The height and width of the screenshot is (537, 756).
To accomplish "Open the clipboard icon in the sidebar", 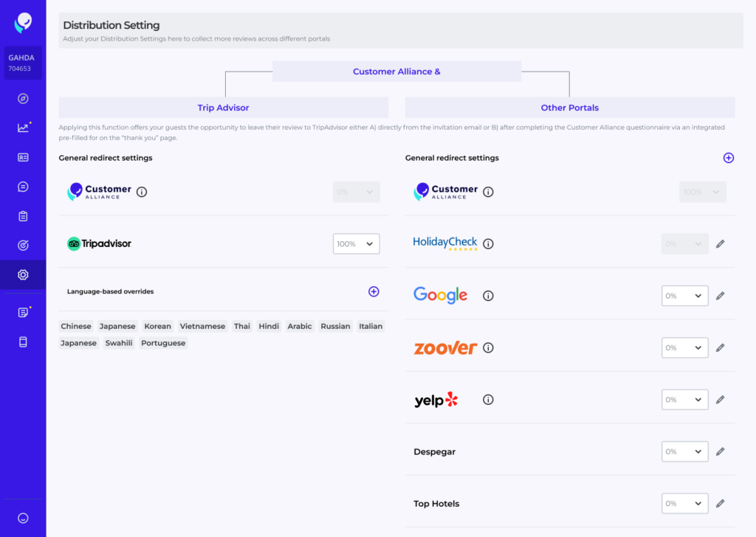I will [23, 216].
